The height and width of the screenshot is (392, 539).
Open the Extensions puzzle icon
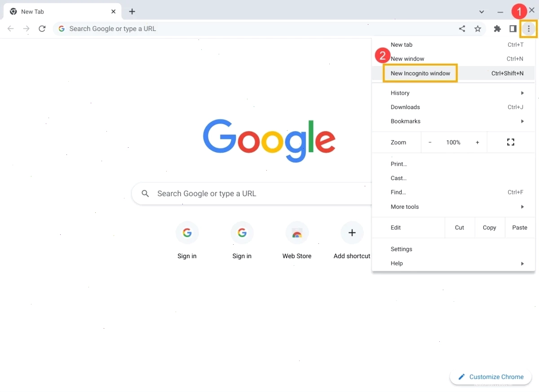[x=497, y=29]
